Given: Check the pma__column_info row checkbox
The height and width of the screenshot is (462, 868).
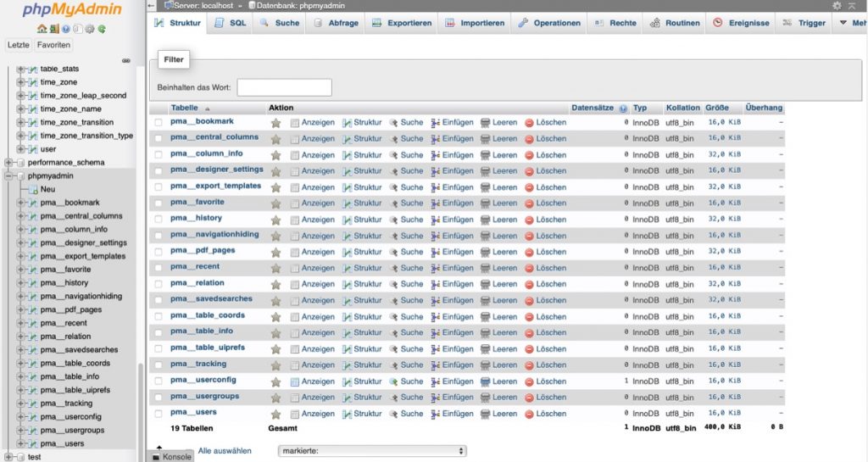Looking at the screenshot, I should [159, 155].
